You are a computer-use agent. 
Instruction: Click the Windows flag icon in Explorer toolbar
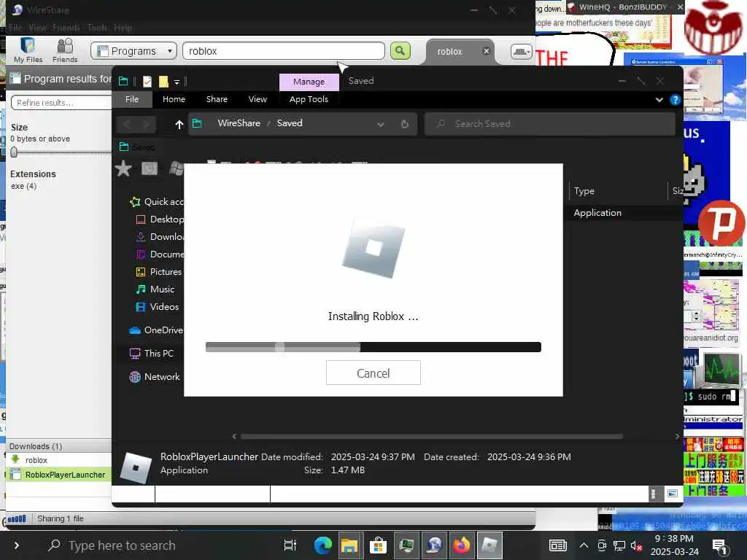click(x=177, y=168)
